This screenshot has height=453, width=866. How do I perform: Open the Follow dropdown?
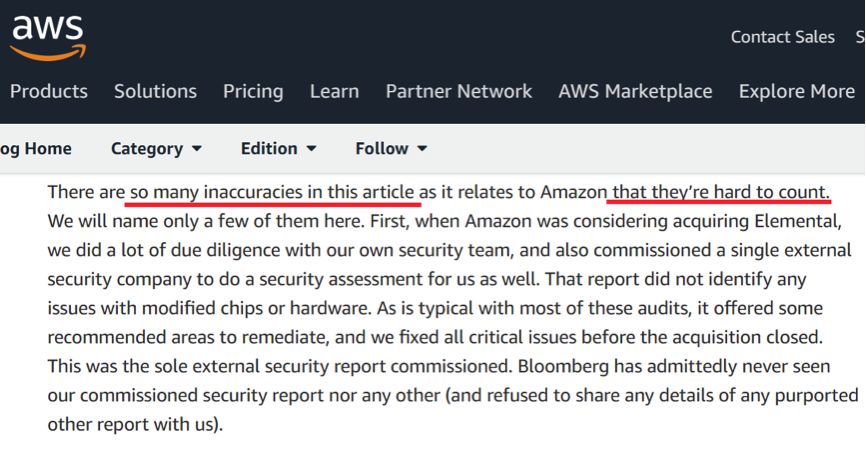click(391, 149)
